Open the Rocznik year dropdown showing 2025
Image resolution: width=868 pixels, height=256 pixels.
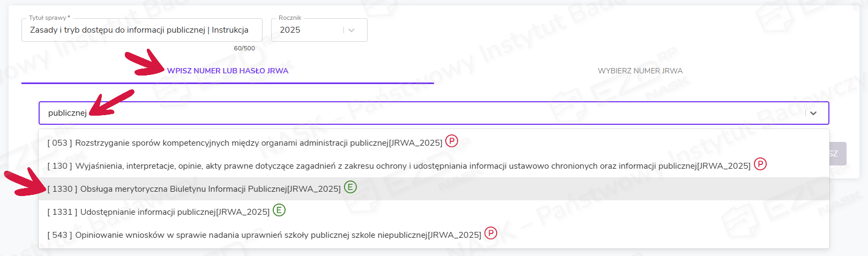point(311,30)
